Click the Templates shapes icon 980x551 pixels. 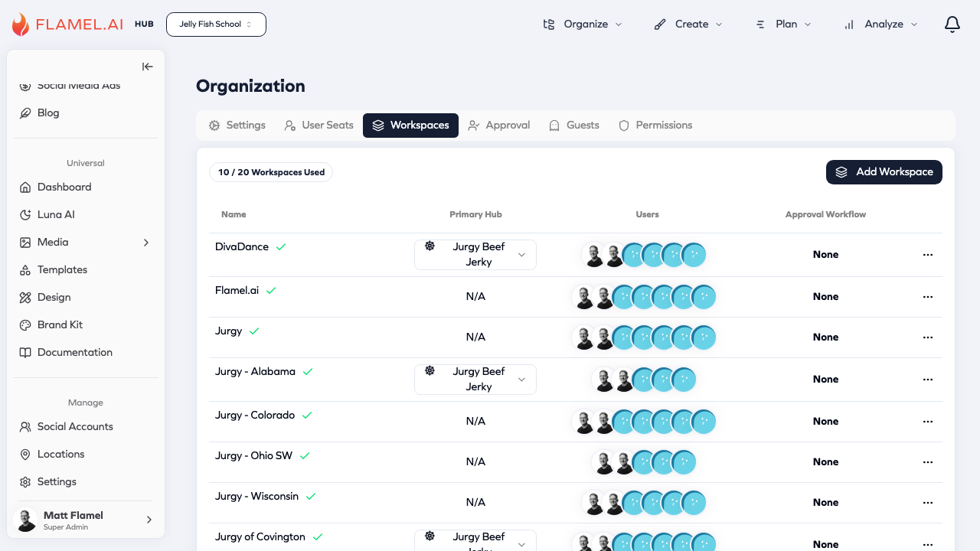coord(25,269)
